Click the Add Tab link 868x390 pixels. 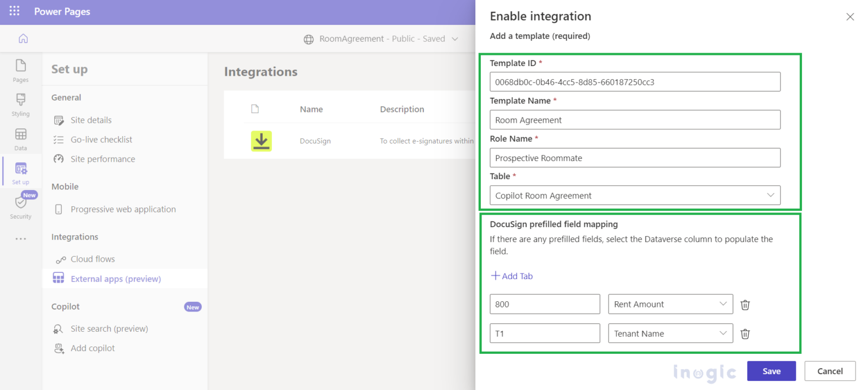click(x=511, y=276)
